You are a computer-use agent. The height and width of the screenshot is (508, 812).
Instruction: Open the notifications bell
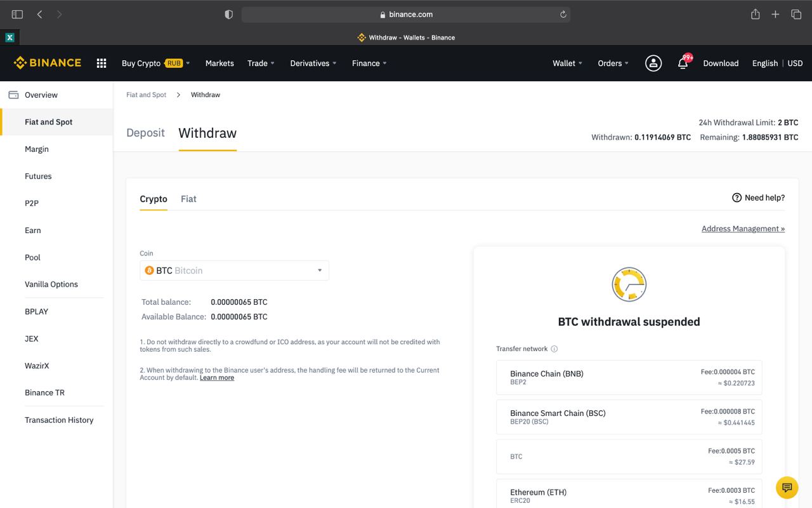pos(683,63)
